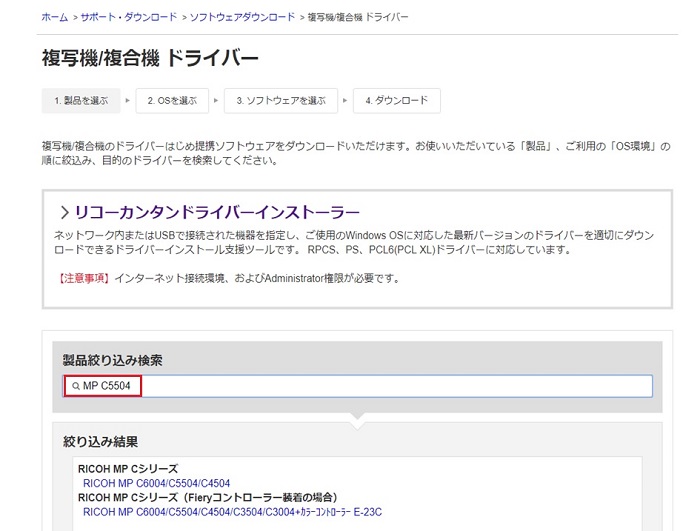The image size is (700, 531).
Task: Select step 4. ダウンロード
Action: (x=397, y=100)
